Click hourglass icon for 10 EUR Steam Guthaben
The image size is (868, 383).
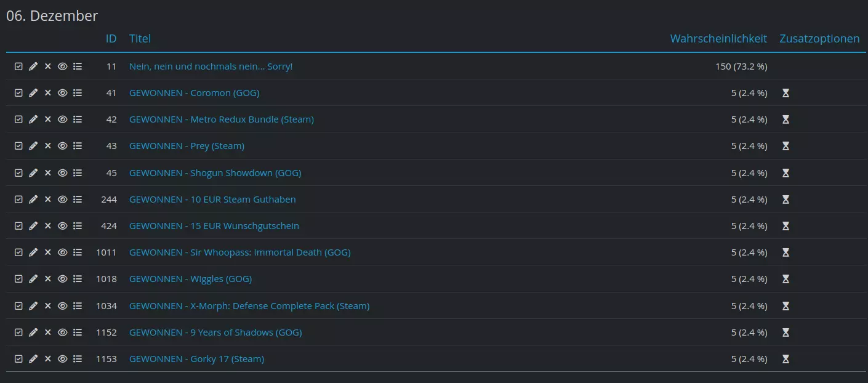[x=786, y=200]
